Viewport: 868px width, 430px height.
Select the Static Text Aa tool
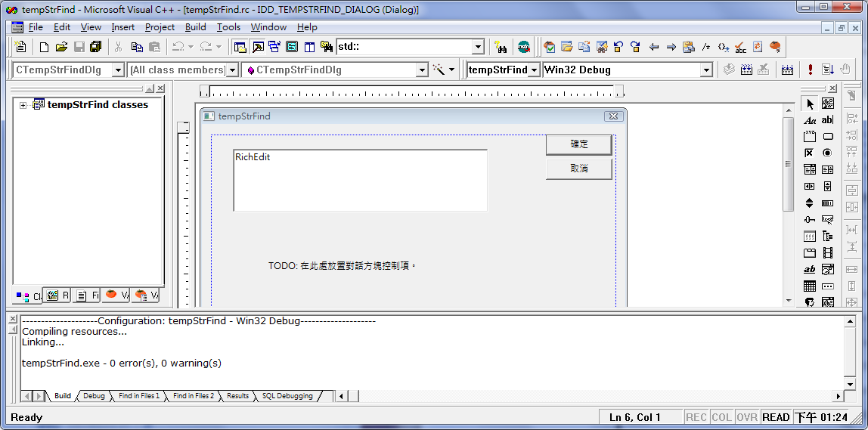point(810,120)
